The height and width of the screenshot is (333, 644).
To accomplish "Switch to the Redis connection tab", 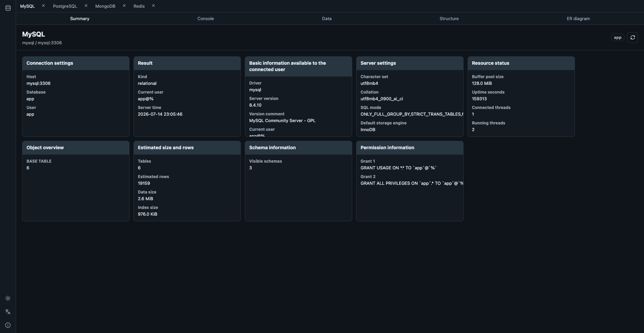I will tap(139, 6).
